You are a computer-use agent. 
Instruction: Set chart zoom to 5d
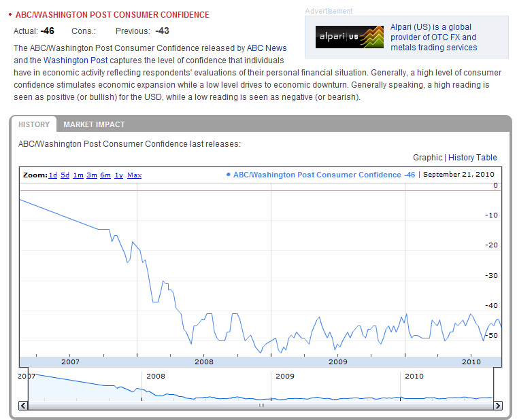pyautogui.click(x=65, y=175)
